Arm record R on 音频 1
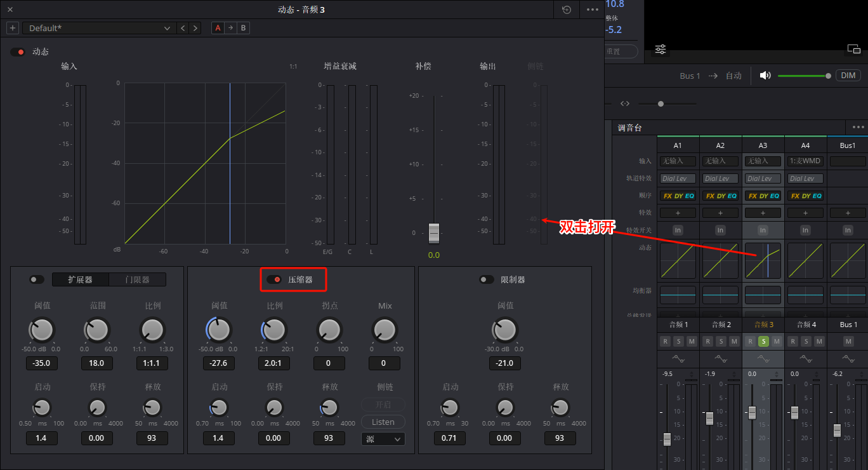 coord(665,342)
